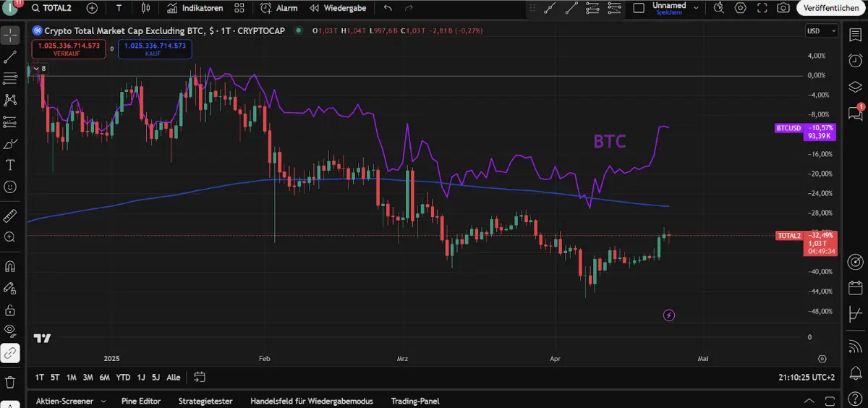Open indicator templates grid icon

(239, 8)
